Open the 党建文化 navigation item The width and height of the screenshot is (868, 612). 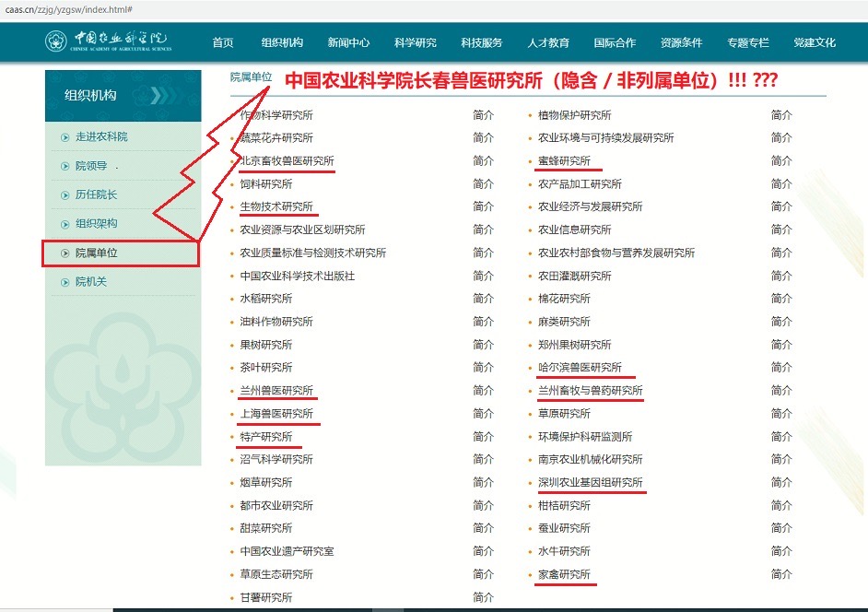[x=815, y=42]
